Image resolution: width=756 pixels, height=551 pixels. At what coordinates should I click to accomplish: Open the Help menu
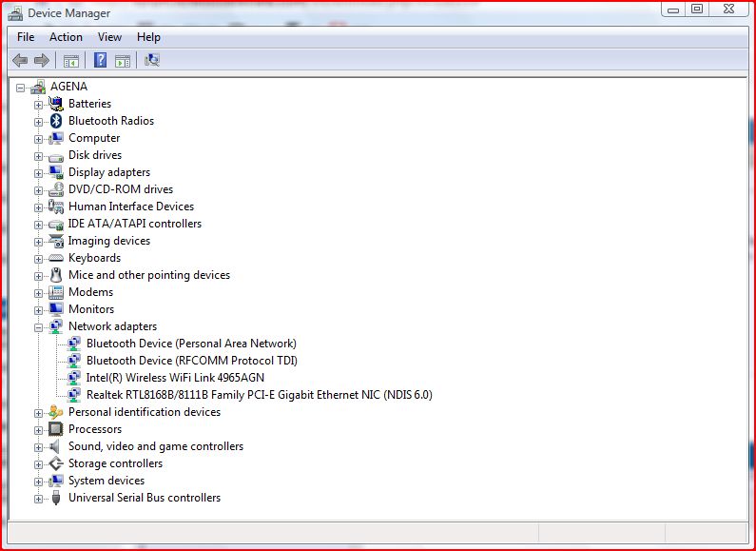pyautogui.click(x=148, y=37)
